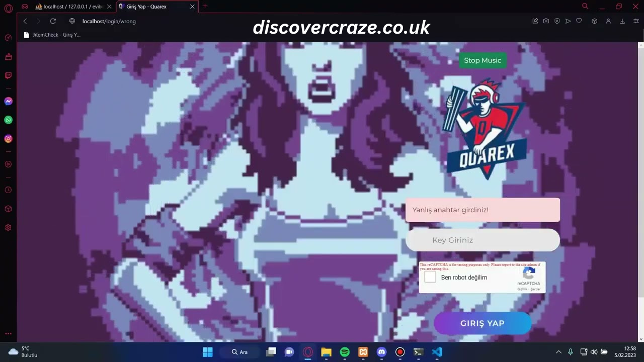644x362 pixels.
Task: Open the extensions cube in the toolbar
Action: pyautogui.click(x=594, y=21)
